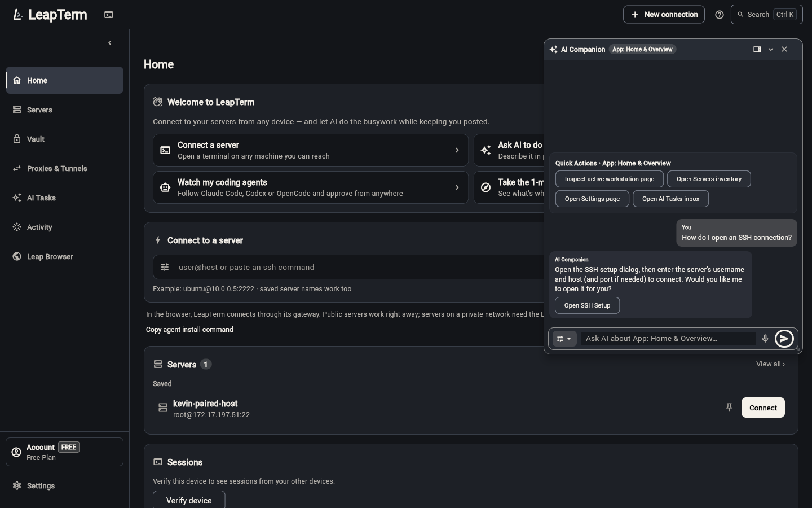The image size is (812, 508).
Task: Click the AI Companion sparkle icon
Action: point(554,49)
